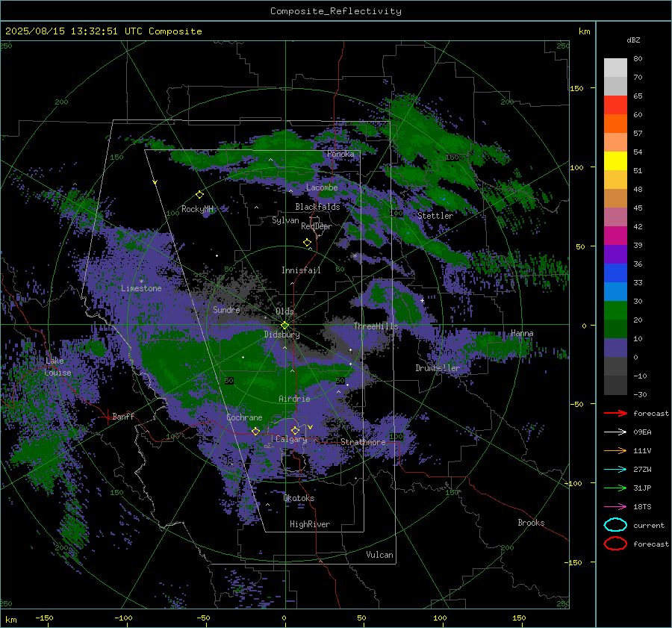Screen dimensions: 672x628
Task: Click the green 31JP arrow in legend
Action: 615,488
